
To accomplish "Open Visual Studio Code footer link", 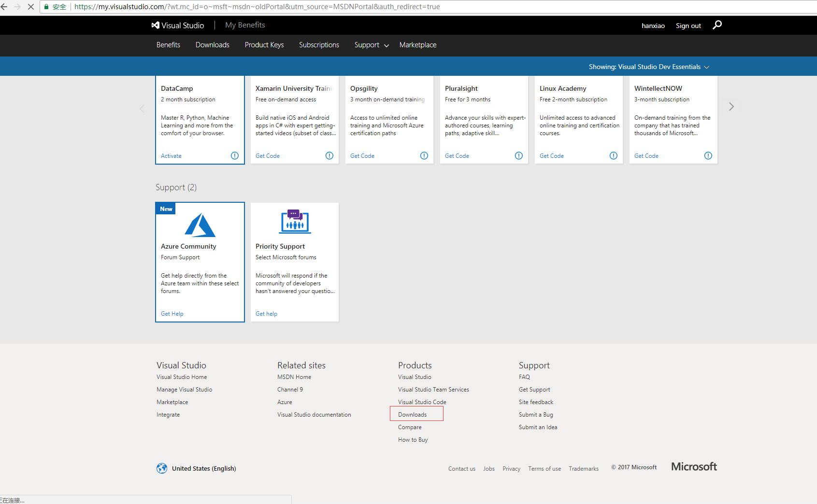I will [422, 402].
